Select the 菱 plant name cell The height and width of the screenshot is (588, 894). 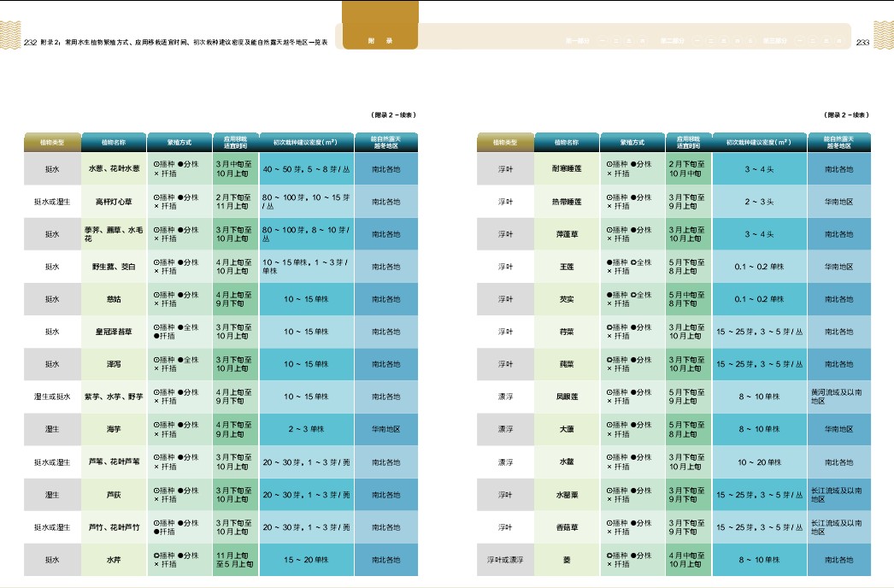pyautogui.click(x=566, y=560)
